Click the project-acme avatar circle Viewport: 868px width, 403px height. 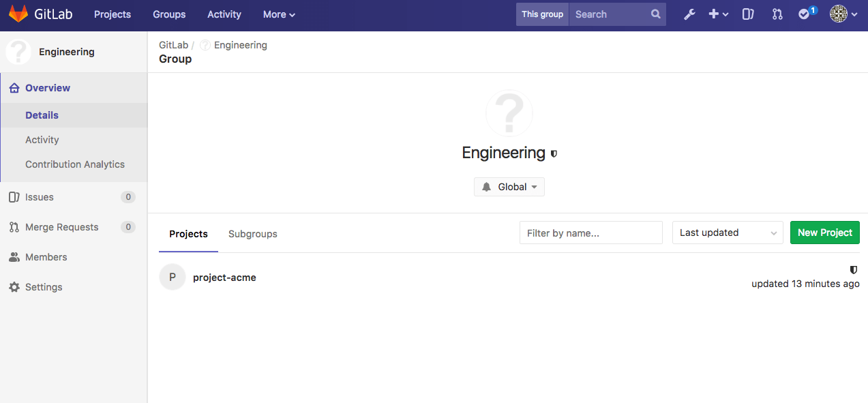coord(172,277)
